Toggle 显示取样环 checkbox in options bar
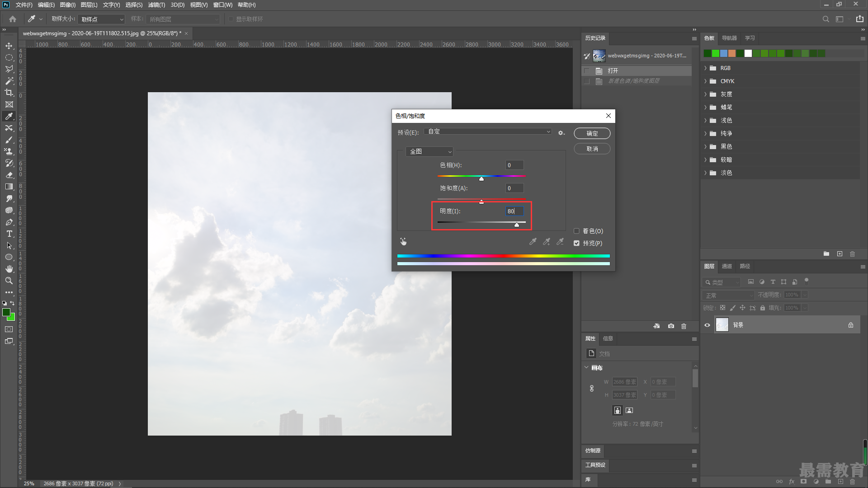The image size is (868, 488). tap(231, 19)
